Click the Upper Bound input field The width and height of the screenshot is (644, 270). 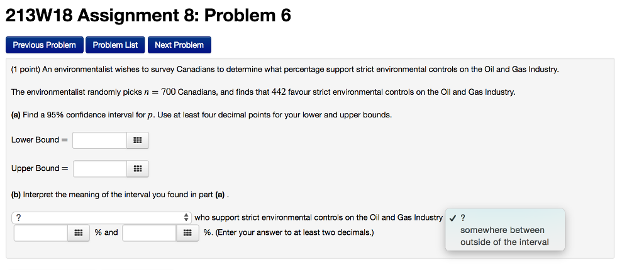(x=100, y=169)
